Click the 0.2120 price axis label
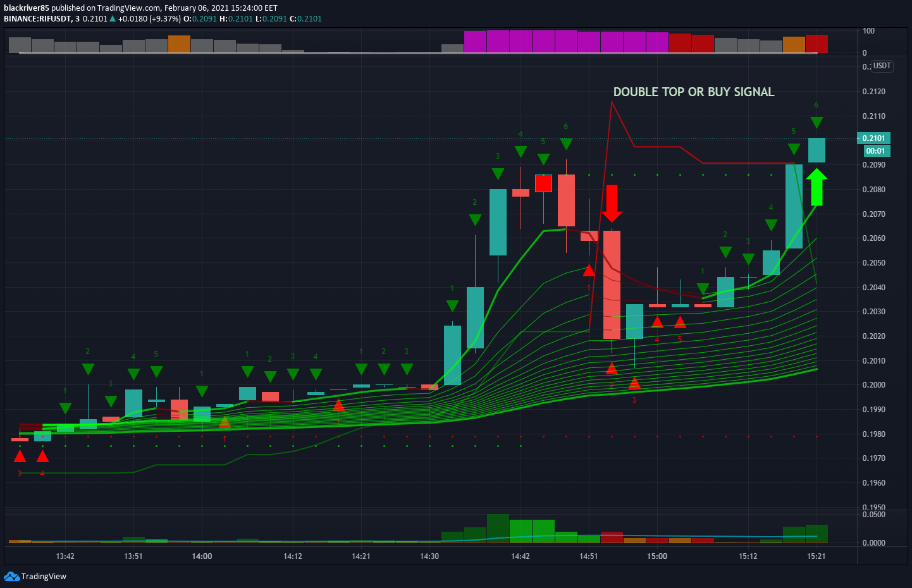This screenshot has width=912, height=588. (x=873, y=92)
